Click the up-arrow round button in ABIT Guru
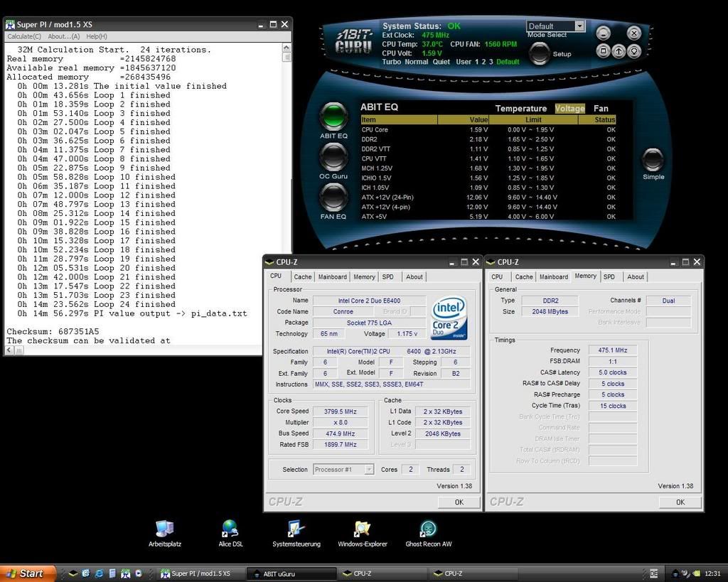This screenshot has width=728, height=582. click(619, 51)
